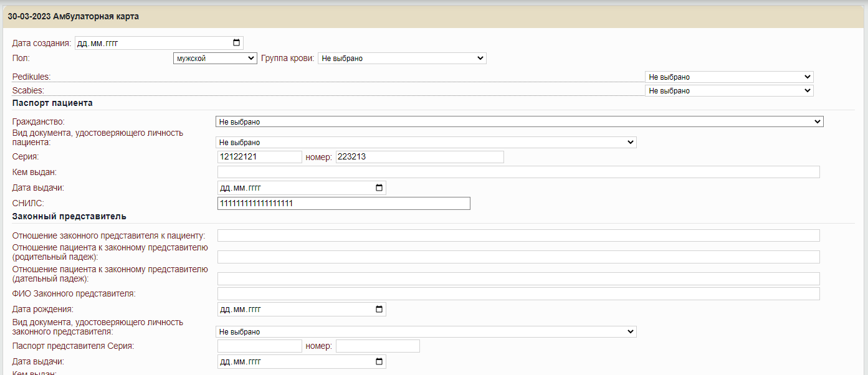
Task: Open calendar in patient passport Дата выдачи
Action: tap(379, 188)
